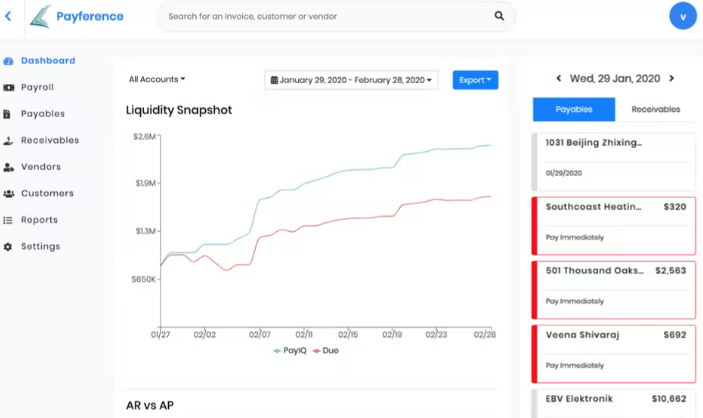
Task: Click the Settings gear icon
Action: tap(8, 247)
